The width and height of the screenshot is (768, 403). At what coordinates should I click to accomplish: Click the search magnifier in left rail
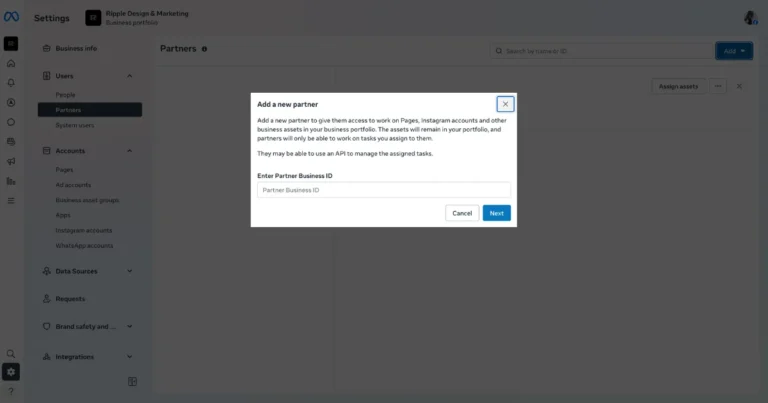tap(11, 354)
